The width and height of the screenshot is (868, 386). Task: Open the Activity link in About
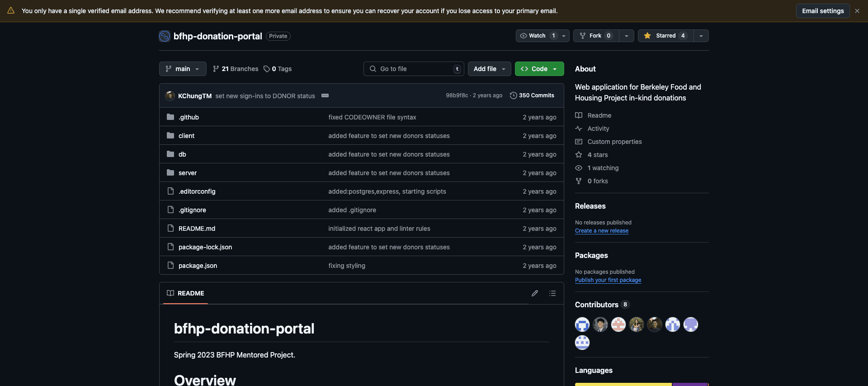click(x=598, y=129)
